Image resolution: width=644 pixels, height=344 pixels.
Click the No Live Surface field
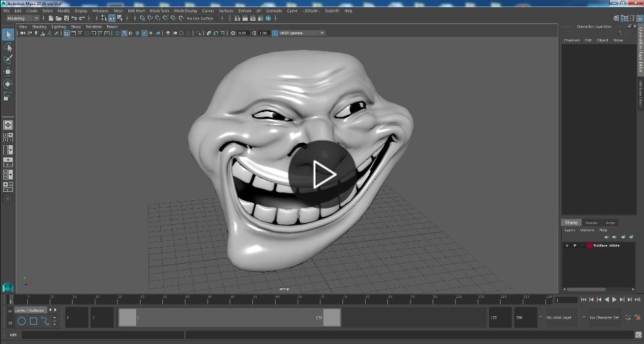click(x=200, y=18)
